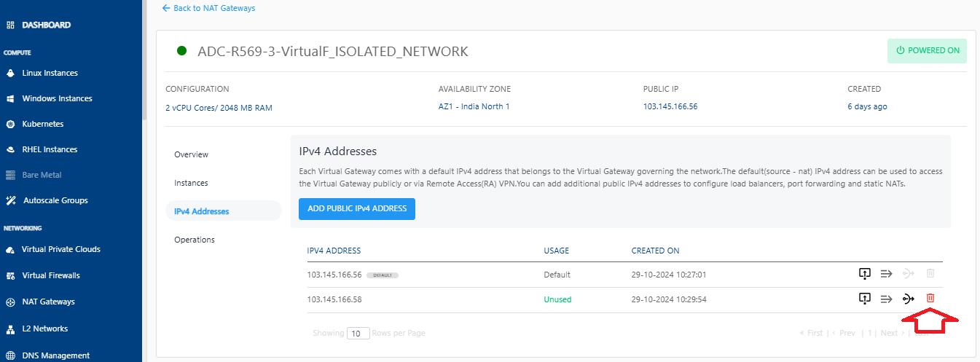This screenshot has height=362, width=980.
Task: Click the USAGE column header
Action: coord(556,251)
